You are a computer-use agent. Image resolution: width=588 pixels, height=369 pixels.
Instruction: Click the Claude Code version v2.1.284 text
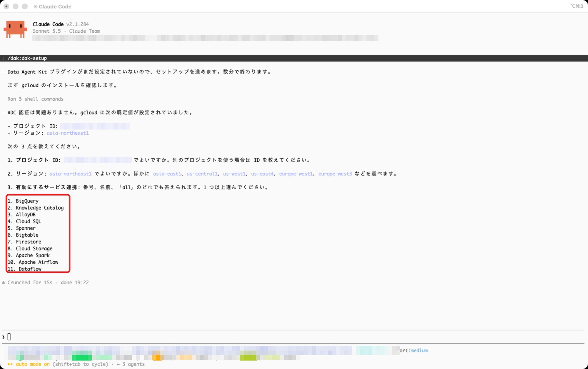pyautogui.click(x=78, y=24)
